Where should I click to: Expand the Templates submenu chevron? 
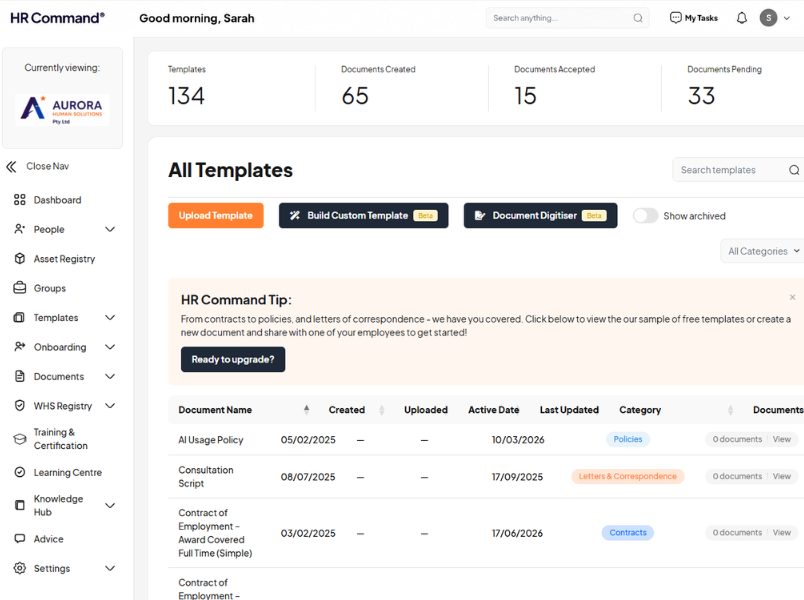(110, 317)
